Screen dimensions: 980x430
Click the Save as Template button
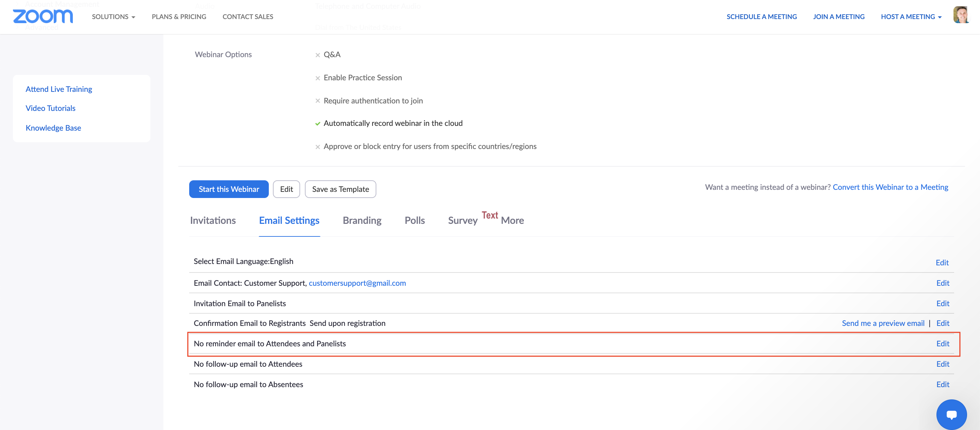[x=340, y=189]
